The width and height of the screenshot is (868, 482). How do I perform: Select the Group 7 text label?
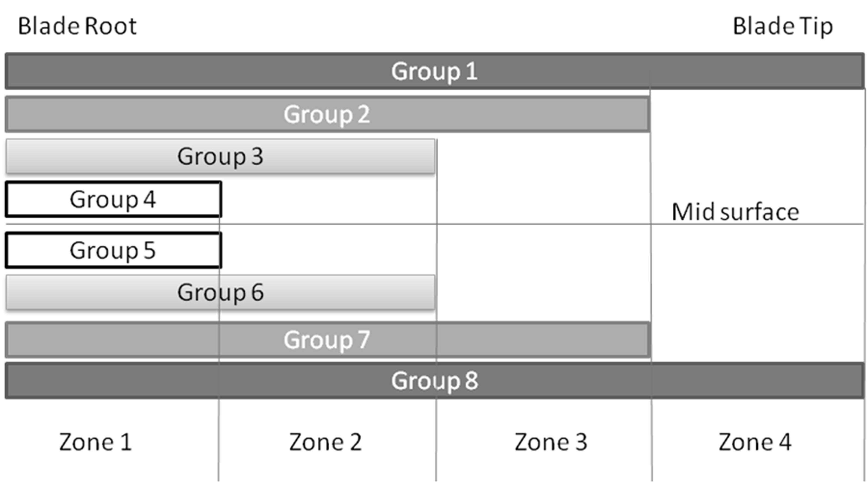tap(327, 340)
